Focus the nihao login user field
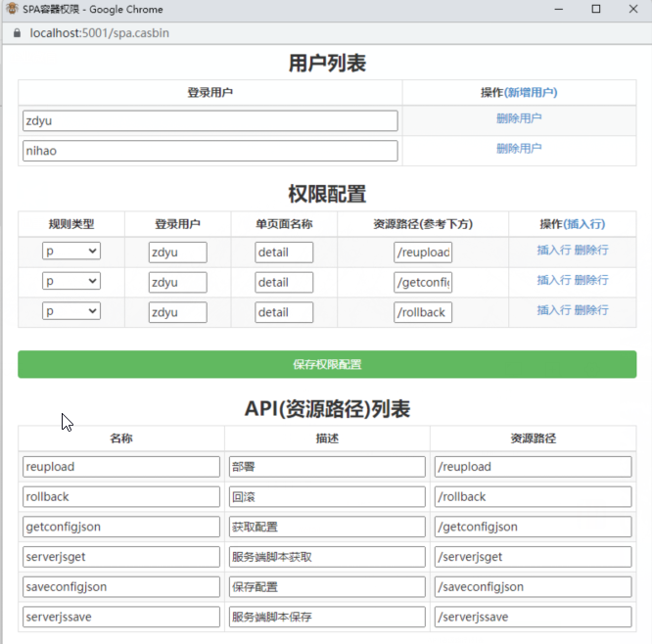The width and height of the screenshot is (652, 644). (x=210, y=151)
